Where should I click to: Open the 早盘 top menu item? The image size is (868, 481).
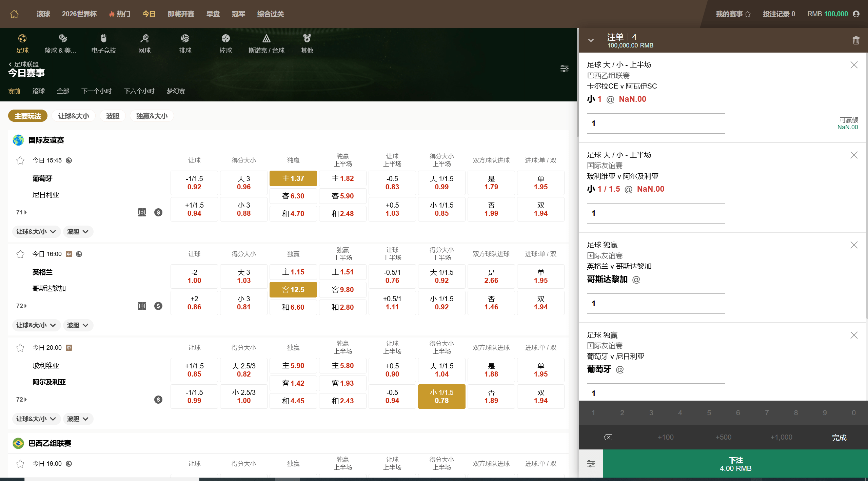213,14
